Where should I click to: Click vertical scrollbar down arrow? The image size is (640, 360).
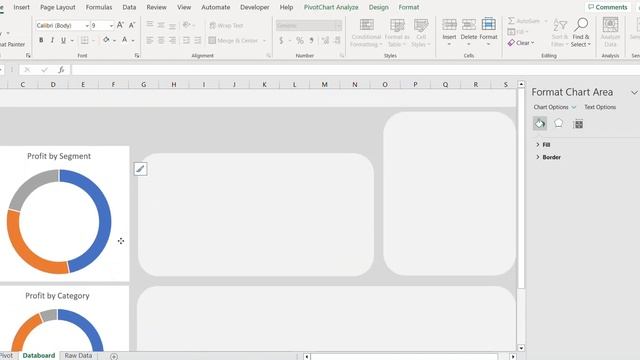[521, 348]
